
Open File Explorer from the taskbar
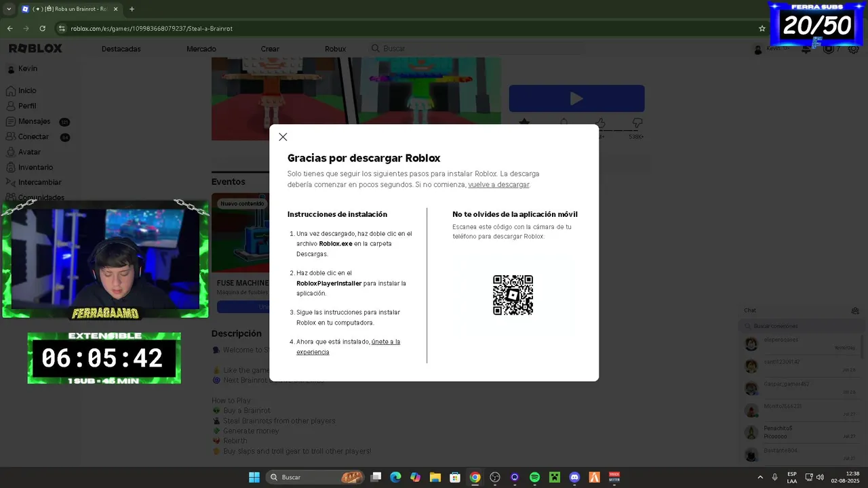pyautogui.click(x=435, y=477)
